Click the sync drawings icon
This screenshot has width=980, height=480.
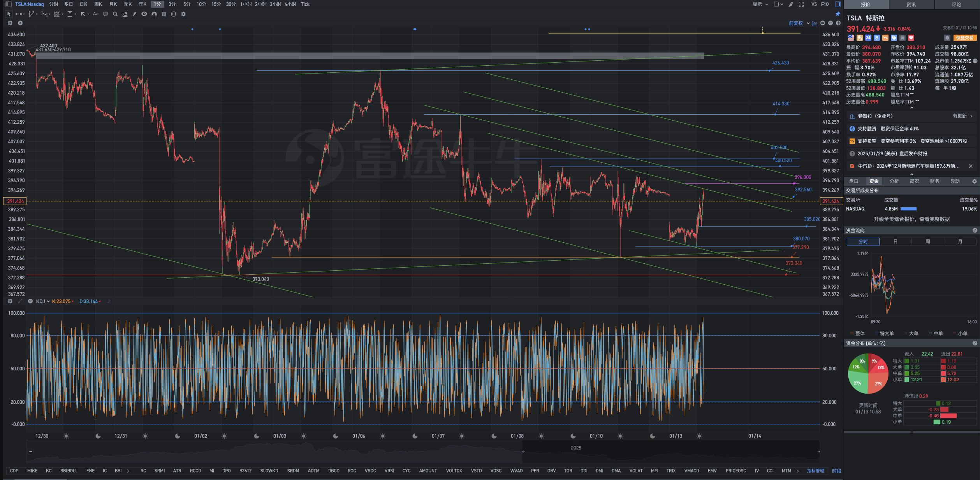click(x=174, y=14)
